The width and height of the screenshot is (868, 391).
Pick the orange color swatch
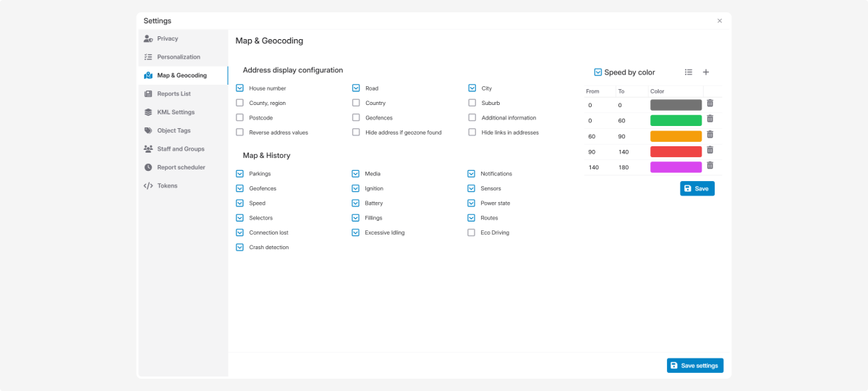click(676, 136)
